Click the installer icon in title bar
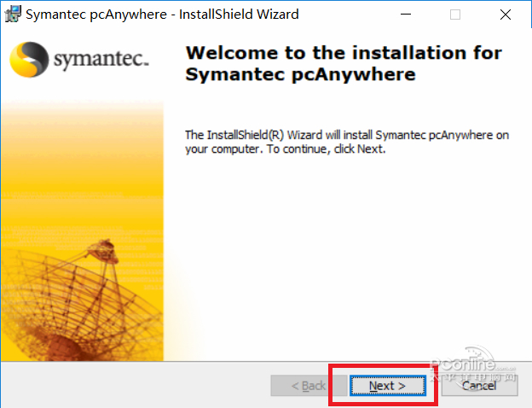The image size is (532, 408). [x=13, y=15]
